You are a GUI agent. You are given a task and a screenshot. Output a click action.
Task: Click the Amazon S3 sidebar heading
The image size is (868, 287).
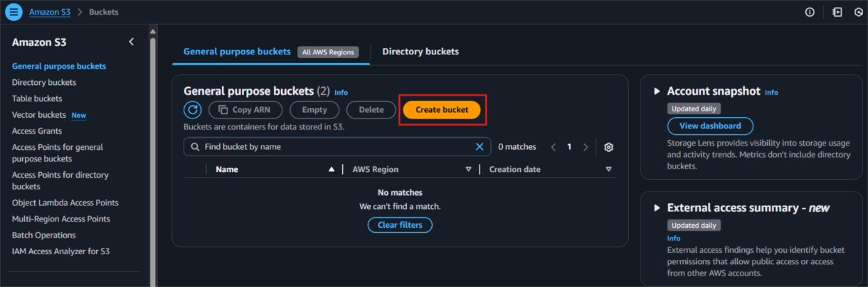pos(39,42)
